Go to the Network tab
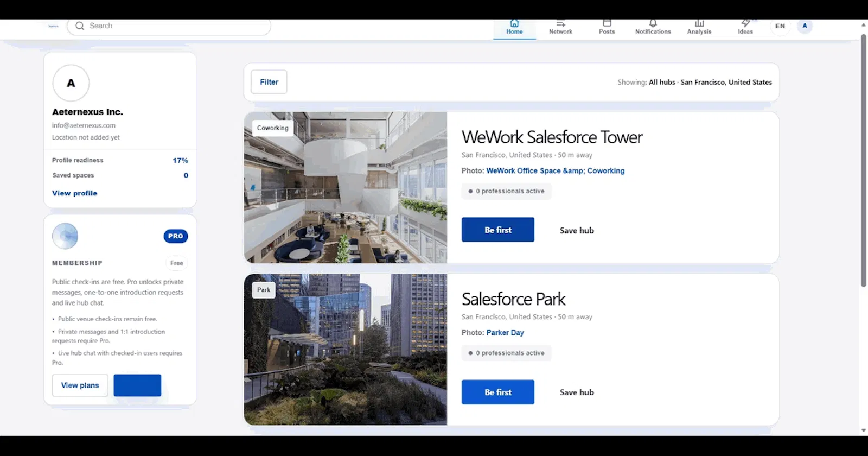Viewport: 868px width, 456px height. point(560,27)
